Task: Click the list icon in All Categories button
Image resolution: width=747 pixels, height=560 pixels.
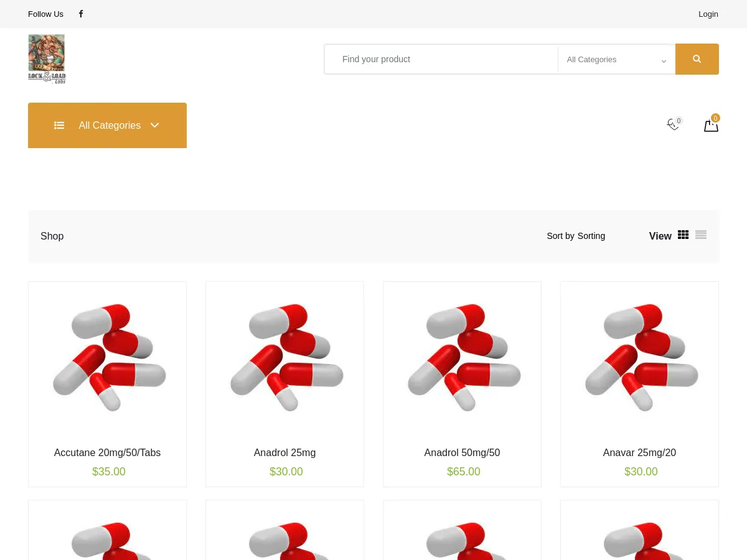Action: [x=59, y=125]
